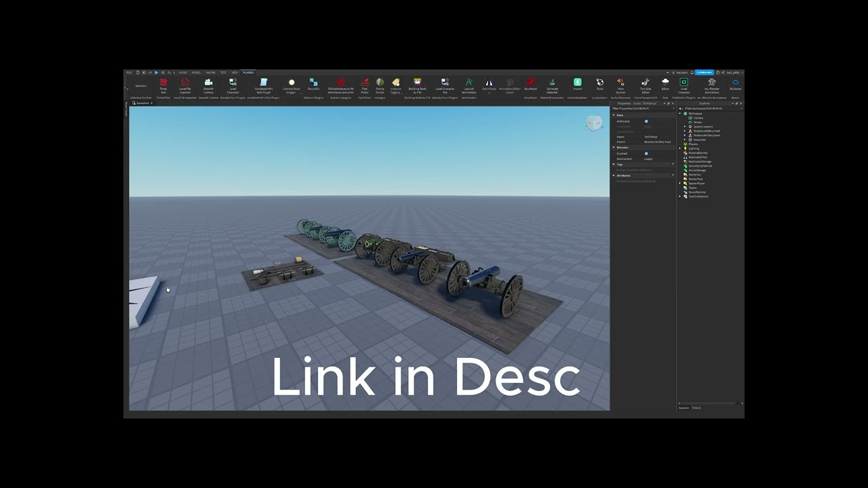Viewport: 868px width, 488px height.
Task: Click the Selection toolbox button
Action: pos(141,85)
